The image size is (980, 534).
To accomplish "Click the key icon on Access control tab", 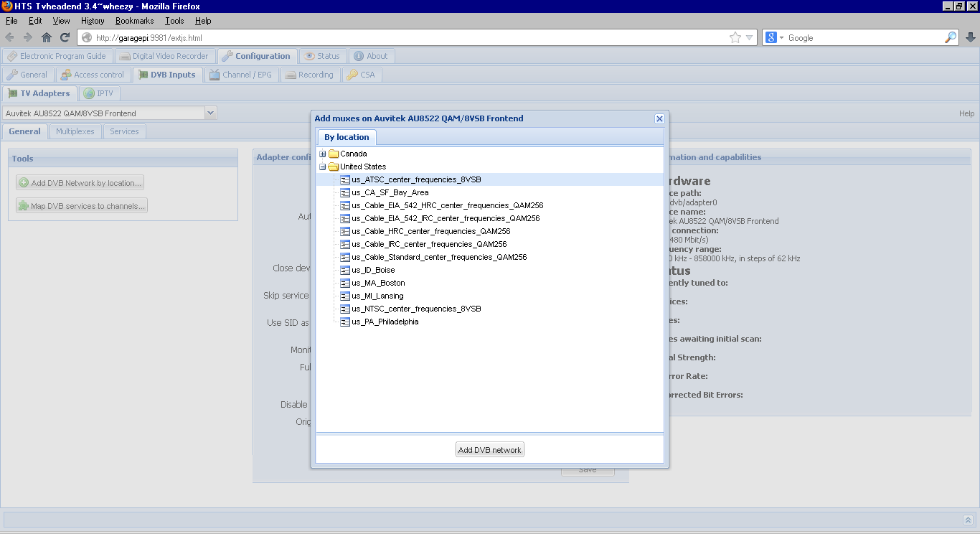I will coord(65,74).
